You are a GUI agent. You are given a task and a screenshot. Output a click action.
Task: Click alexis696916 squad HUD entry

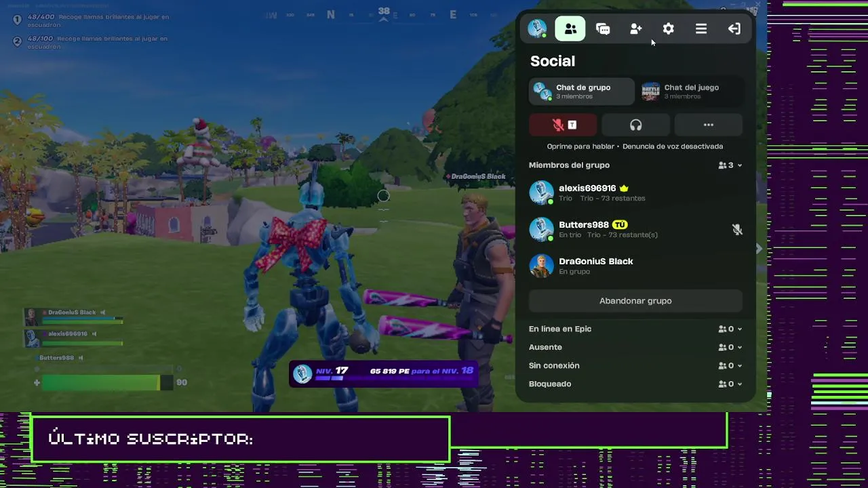click(x=75, y=337)
